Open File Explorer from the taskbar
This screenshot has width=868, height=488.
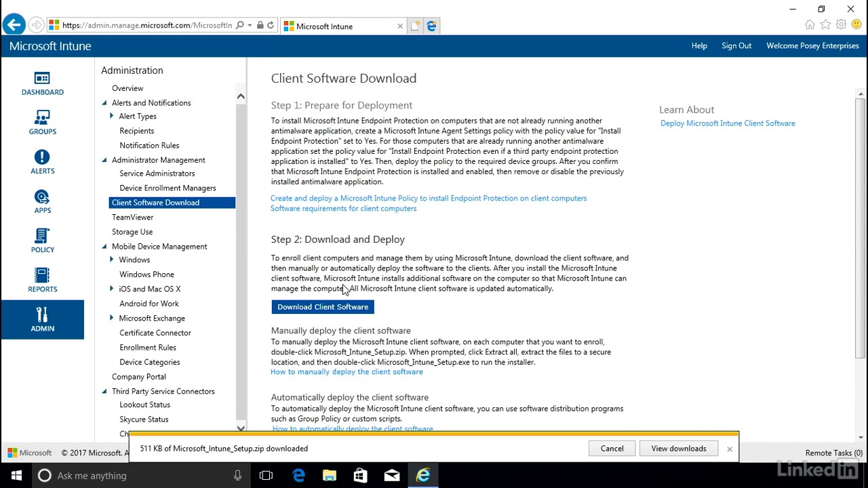tap(330, 476)
